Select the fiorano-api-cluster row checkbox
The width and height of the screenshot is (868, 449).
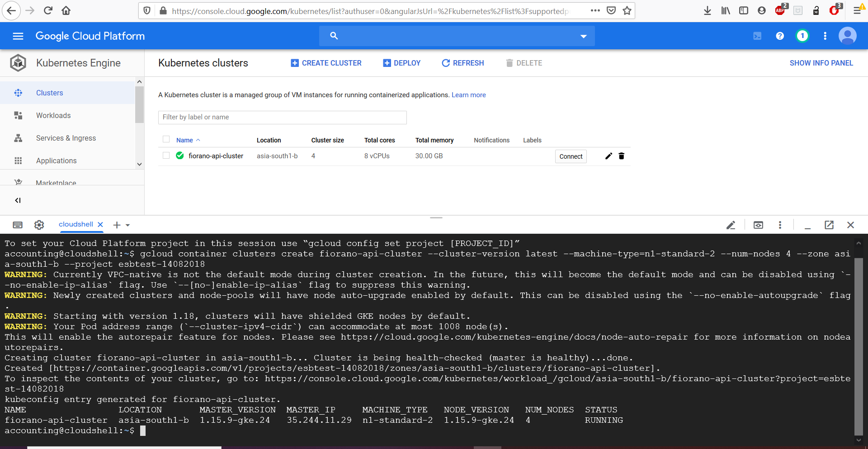[166, 156]
